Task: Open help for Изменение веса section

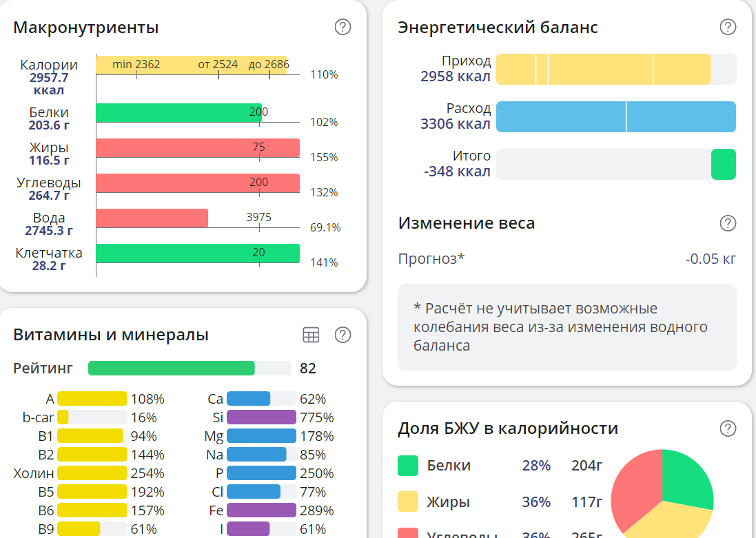Action: 727,223
